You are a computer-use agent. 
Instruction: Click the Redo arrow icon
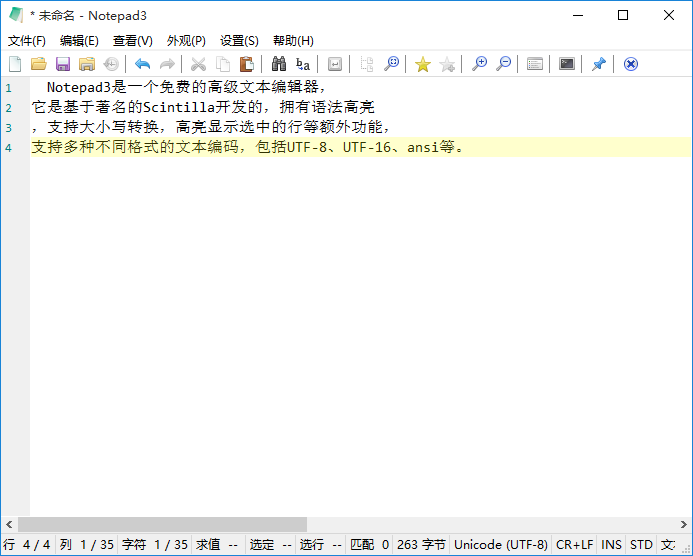[167, 64]
